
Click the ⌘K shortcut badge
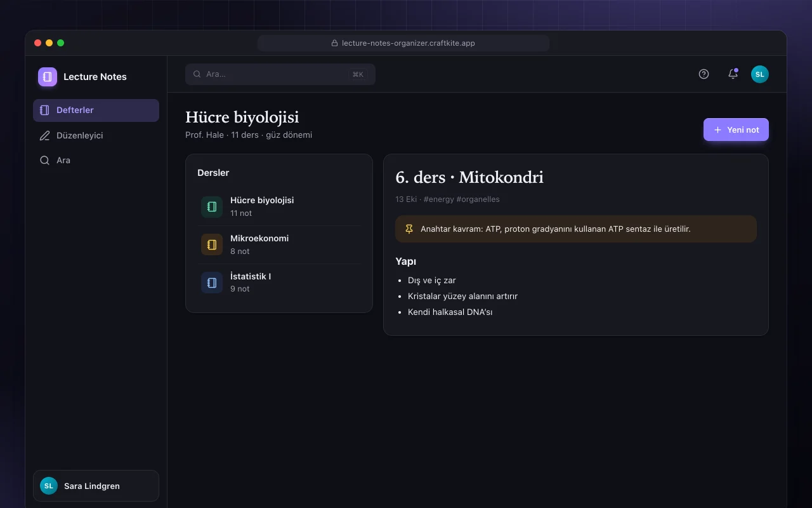point(358,74)
